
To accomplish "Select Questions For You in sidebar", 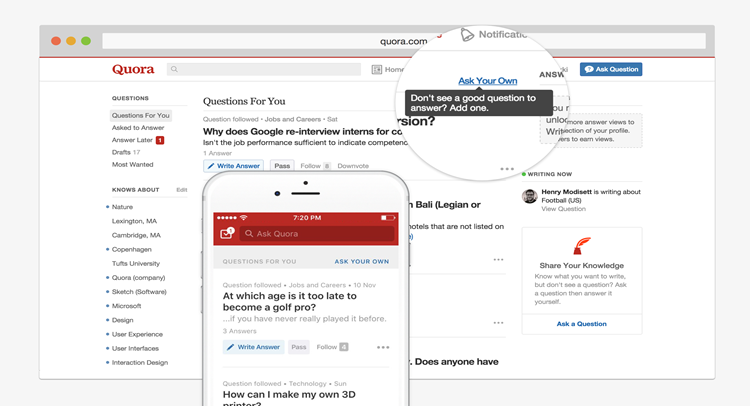I will tap(140, 116).
